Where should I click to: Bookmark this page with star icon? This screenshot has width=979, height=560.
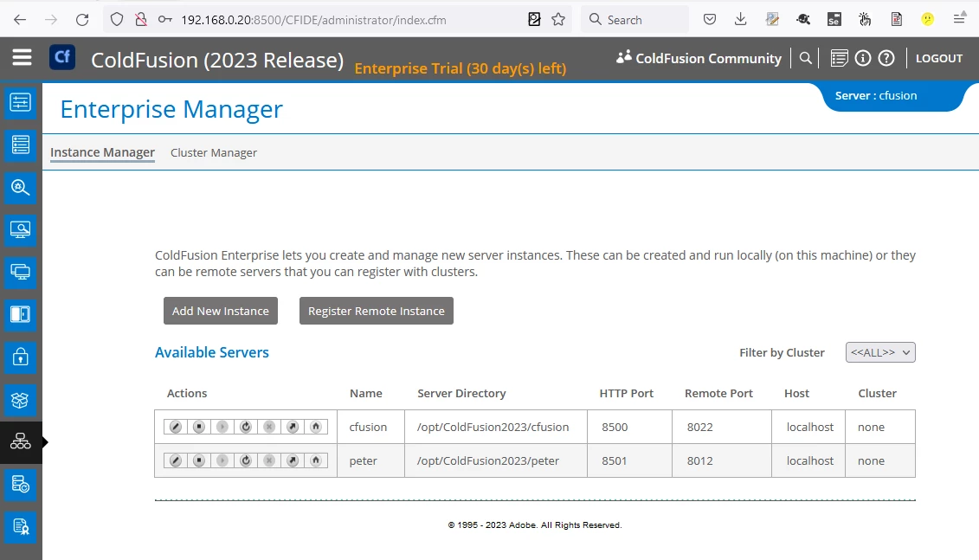pyautogui.click(x=558, y=19)
